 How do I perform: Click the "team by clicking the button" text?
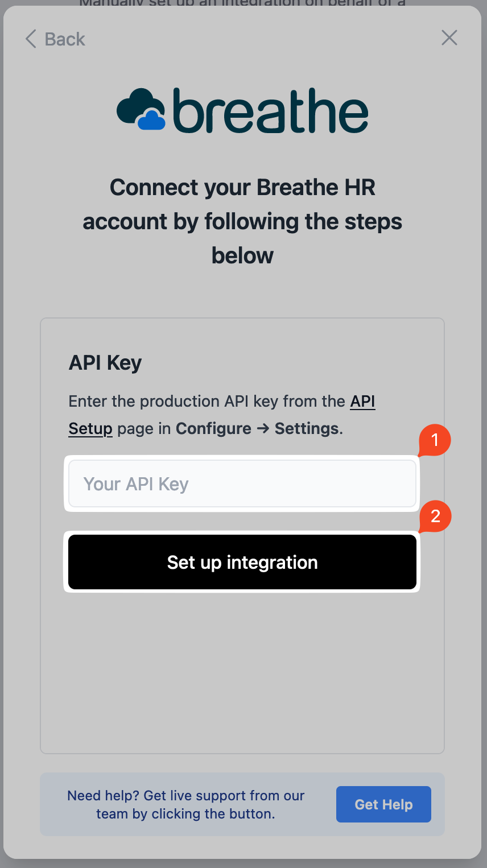click(185, 814)
